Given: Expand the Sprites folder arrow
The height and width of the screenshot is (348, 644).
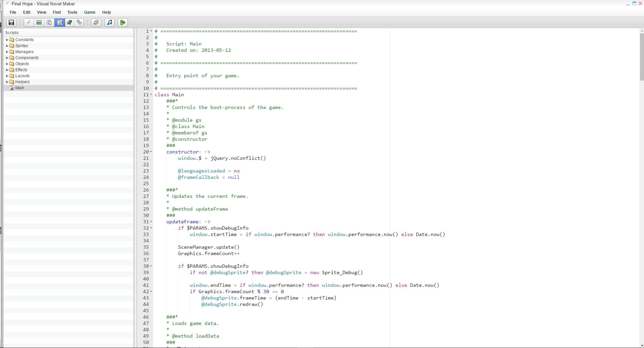Looking at the screenshot, I should pos(7,46).
